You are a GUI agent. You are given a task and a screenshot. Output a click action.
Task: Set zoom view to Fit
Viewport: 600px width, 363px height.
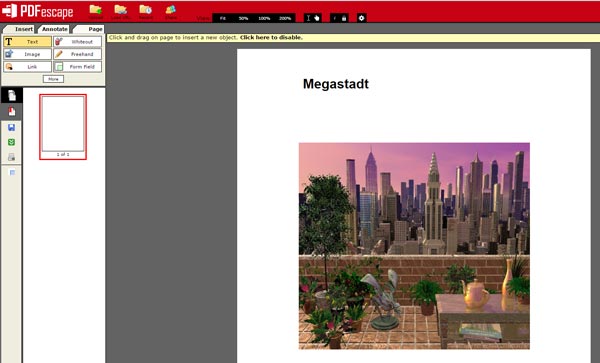[x=223, y=18]
